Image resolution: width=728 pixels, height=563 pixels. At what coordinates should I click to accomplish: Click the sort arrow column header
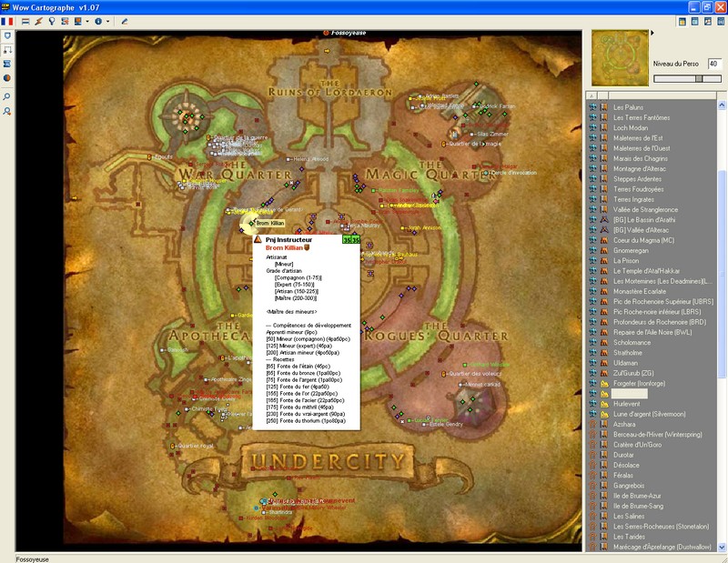(x=591, y=96)
